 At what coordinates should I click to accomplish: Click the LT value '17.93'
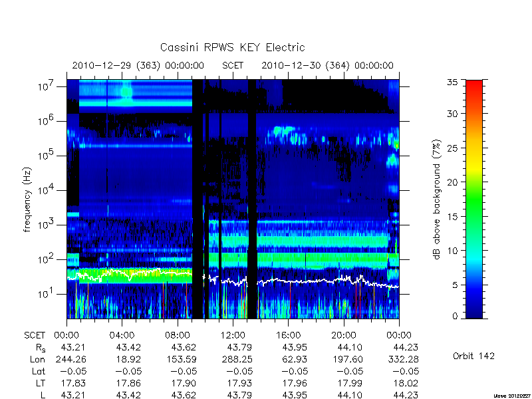(x=239, y=383)
